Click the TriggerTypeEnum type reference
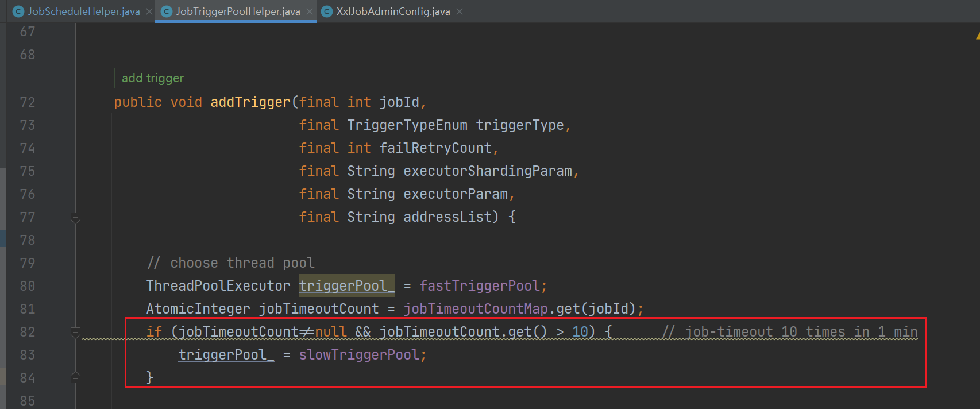The height and width of the screenshot is (409, 980). click(407, 125)
